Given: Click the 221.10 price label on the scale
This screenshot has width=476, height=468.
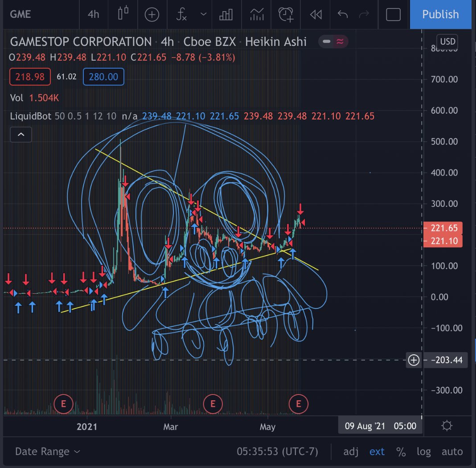Looking at the screenshot, I should pyautogui.click(x=443, y=241).
